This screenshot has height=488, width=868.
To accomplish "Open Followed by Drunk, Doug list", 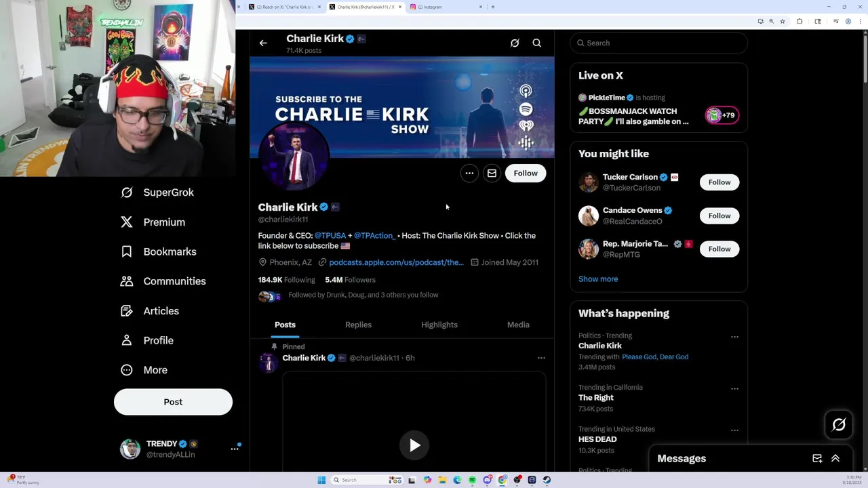I will [363, 295].
